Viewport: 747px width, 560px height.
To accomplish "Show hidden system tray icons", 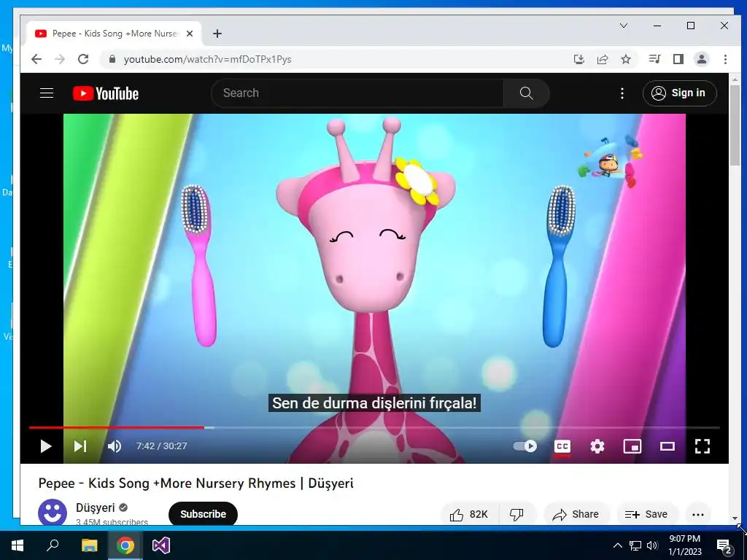I will pyautogui.click(x=617, y=545).
